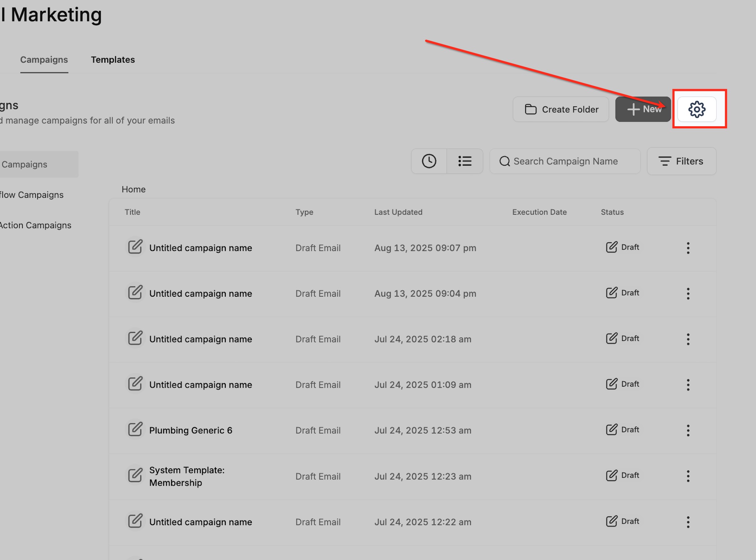
Task: Click edit icon of Aug 13 09:04 pm campaign
Action: click(x=135, y=293)
